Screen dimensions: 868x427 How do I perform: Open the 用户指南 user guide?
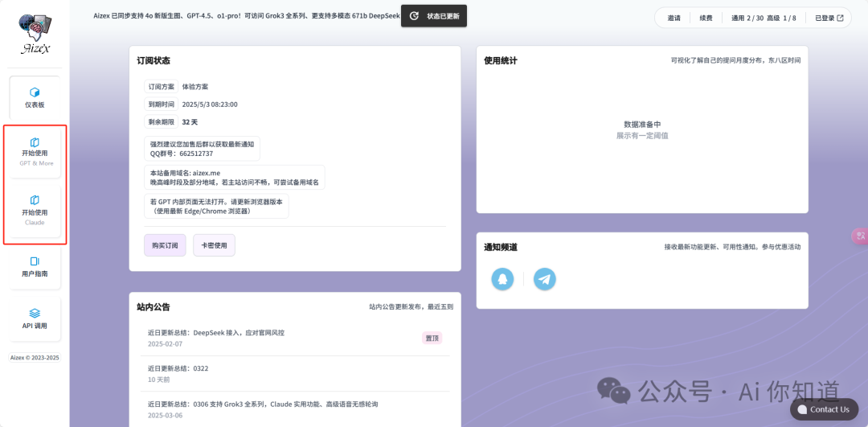[35, 266]
